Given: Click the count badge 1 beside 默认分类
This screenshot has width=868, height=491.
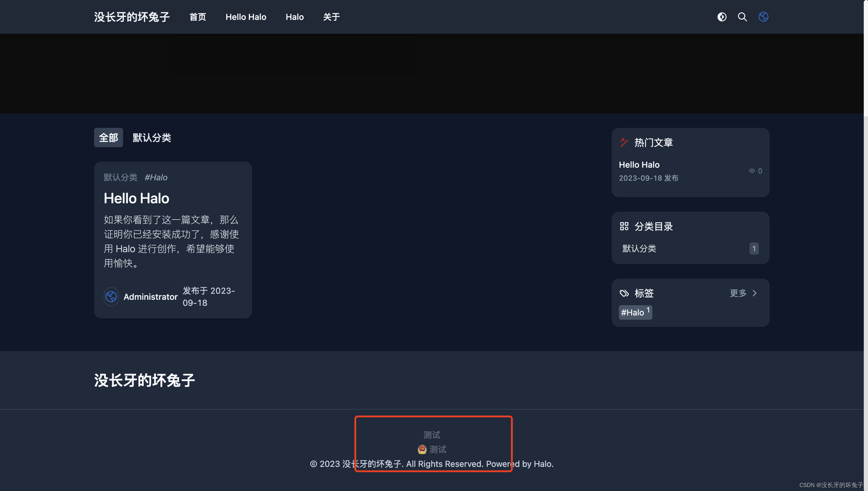Looking at the screenshot, I should [x=754, y=249].
